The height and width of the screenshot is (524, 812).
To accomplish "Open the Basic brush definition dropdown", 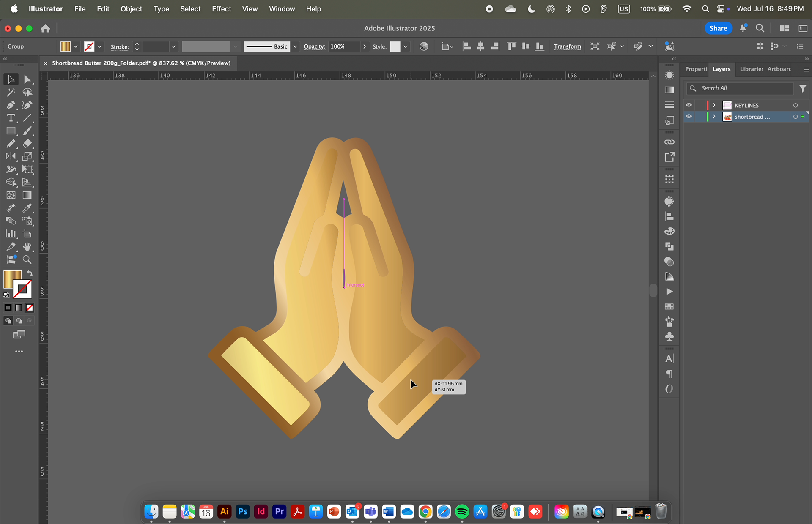I will (295, 46).
